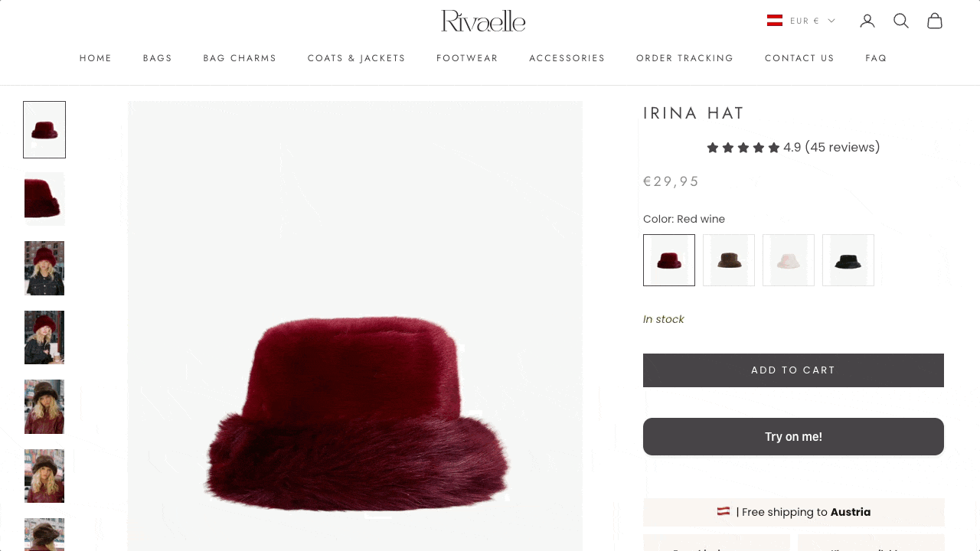The height and width of the screenshot is (551, 980).
Task: Open the Bags menu
Action: coord(158,58)
